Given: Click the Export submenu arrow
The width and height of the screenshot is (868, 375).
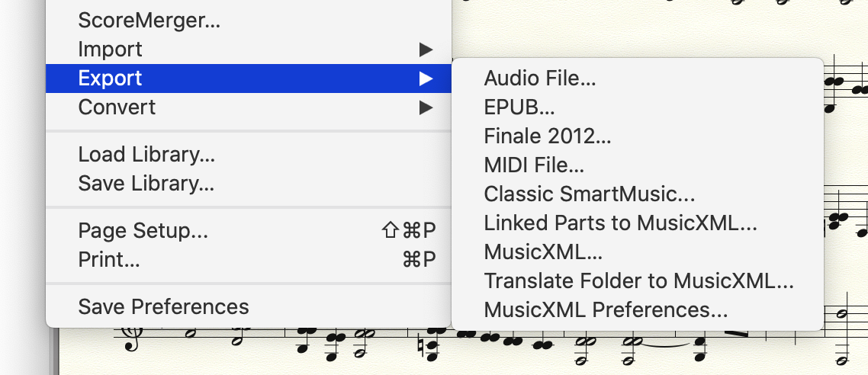Looking at the screenshot, I should pos(426,79).
